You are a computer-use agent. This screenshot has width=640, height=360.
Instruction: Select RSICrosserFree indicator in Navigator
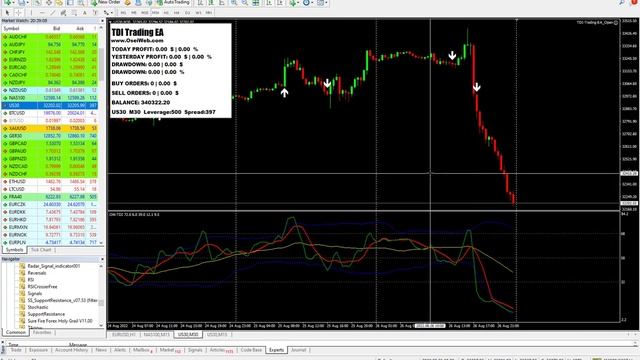[x=42, y=287]
